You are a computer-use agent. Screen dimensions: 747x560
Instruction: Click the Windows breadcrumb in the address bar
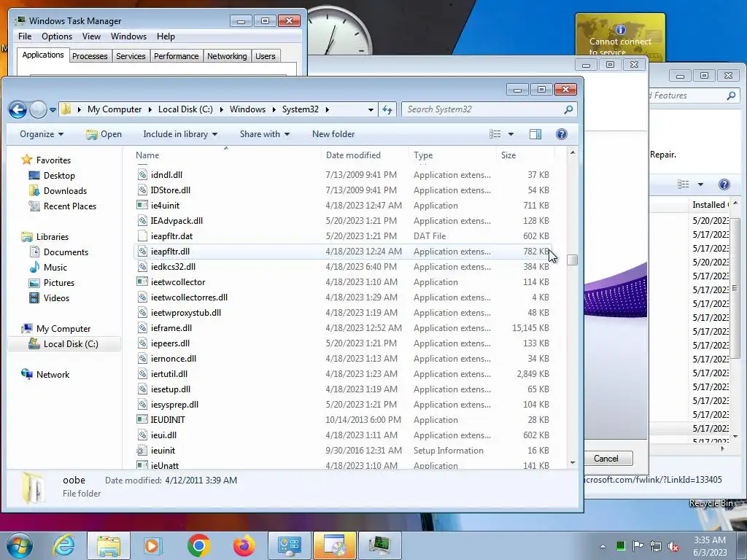click(x=247, y=109)
